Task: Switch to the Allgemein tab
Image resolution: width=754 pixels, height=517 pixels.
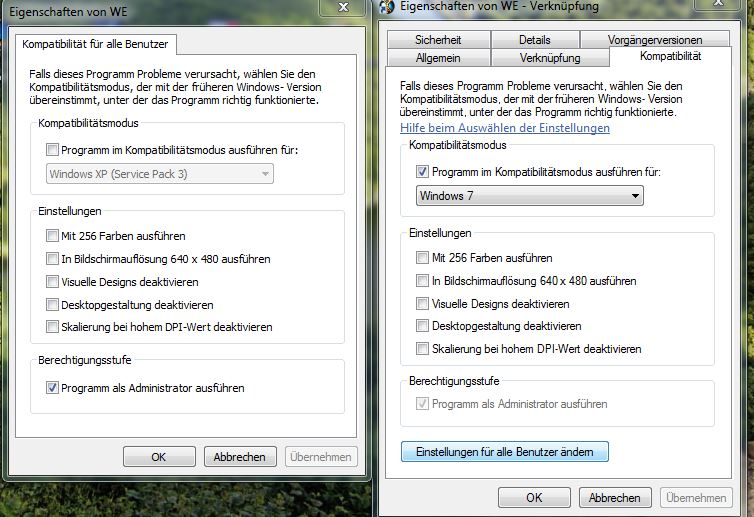Action: [438, 58]
